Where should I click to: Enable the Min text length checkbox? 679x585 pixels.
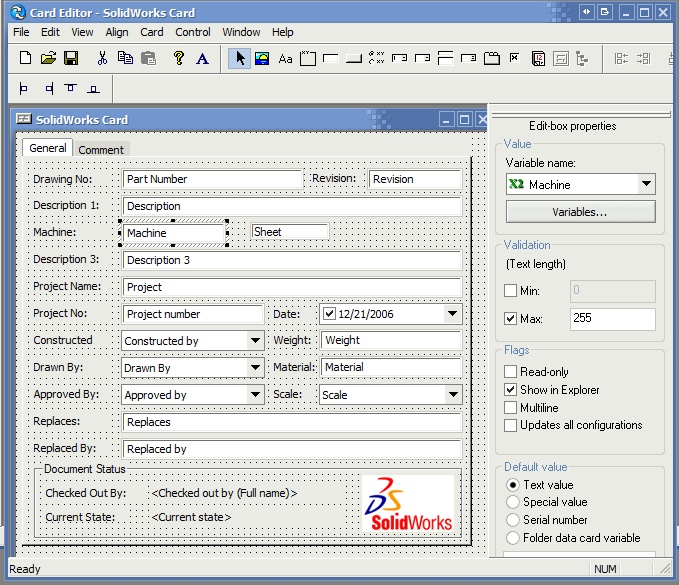[x=511, y=290]
